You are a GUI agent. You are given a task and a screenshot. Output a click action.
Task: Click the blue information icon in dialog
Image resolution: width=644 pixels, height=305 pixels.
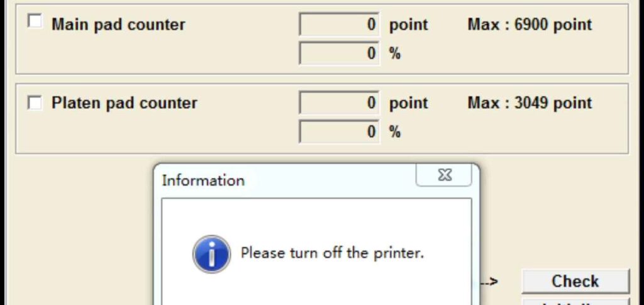(211, 254)
